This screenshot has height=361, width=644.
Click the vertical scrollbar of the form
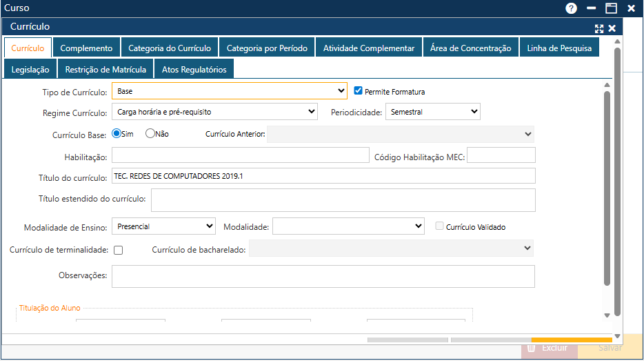click(x=607, y=186)
